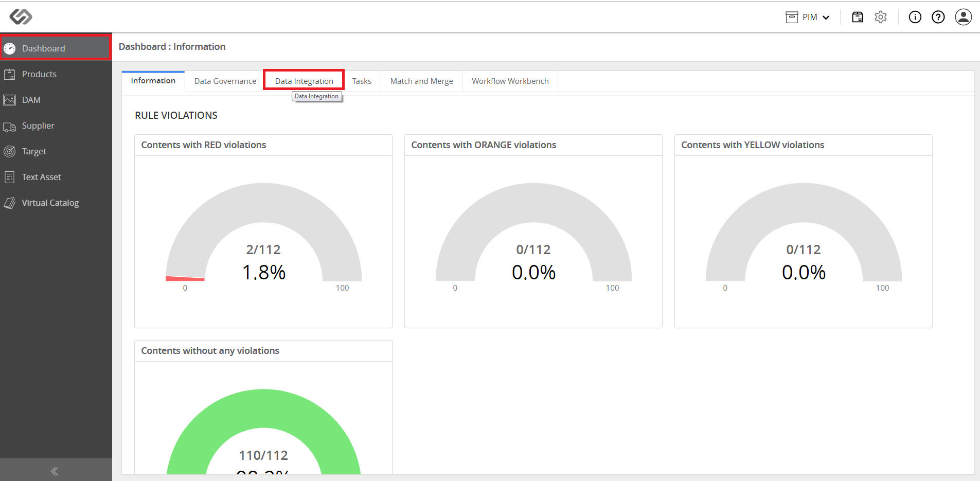Viewport: 980px width, 481px height.
Task: Click the information circle icon
Action: pos(915,17)
